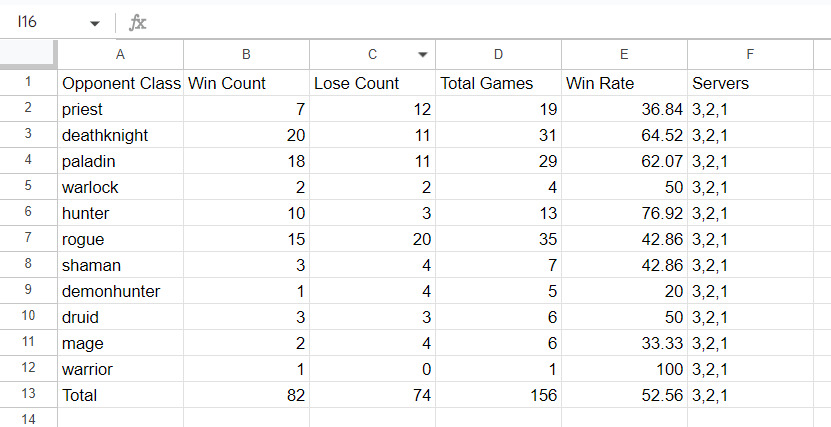Click the formula bar input area
The width and height of the screenshot is (831, 427).
(x=480, y=22)
